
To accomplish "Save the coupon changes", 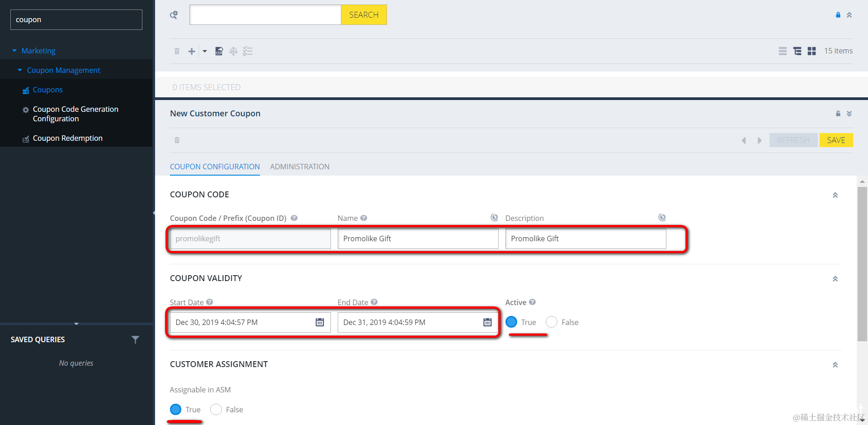I will [x=836, y=140].
